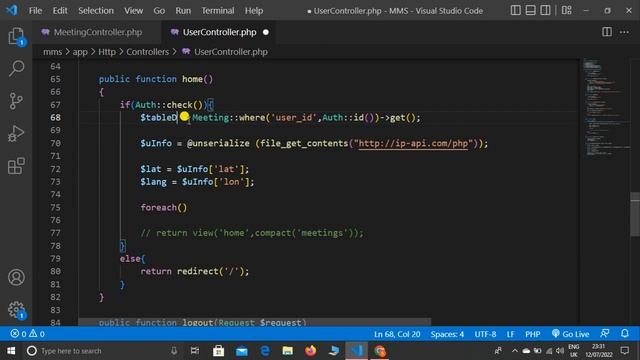Toggle bottom panel layout icon
The height and width of the screenshot is (360, 640).
pyautogui.click(x=530, y=10)
